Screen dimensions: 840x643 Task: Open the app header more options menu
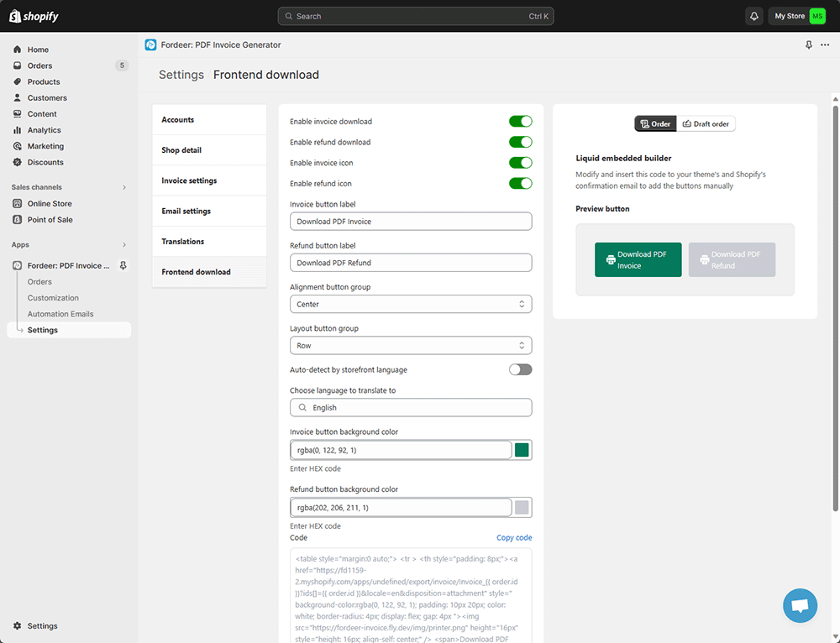tap(825, 45)
